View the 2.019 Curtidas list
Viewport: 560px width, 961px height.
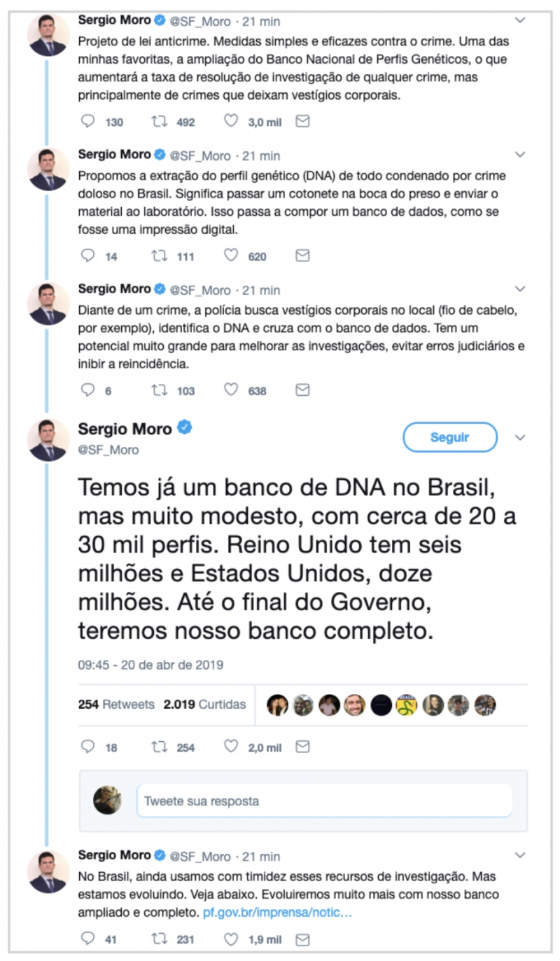point(204,704)
